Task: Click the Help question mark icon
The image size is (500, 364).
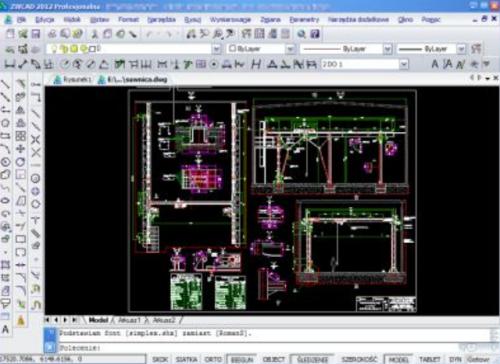Action: 315,34
